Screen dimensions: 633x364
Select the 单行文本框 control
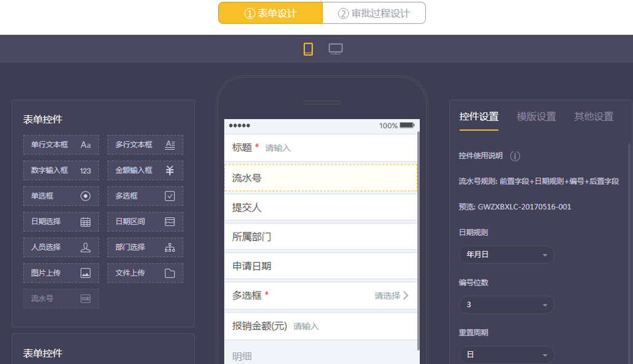point(61,145)
